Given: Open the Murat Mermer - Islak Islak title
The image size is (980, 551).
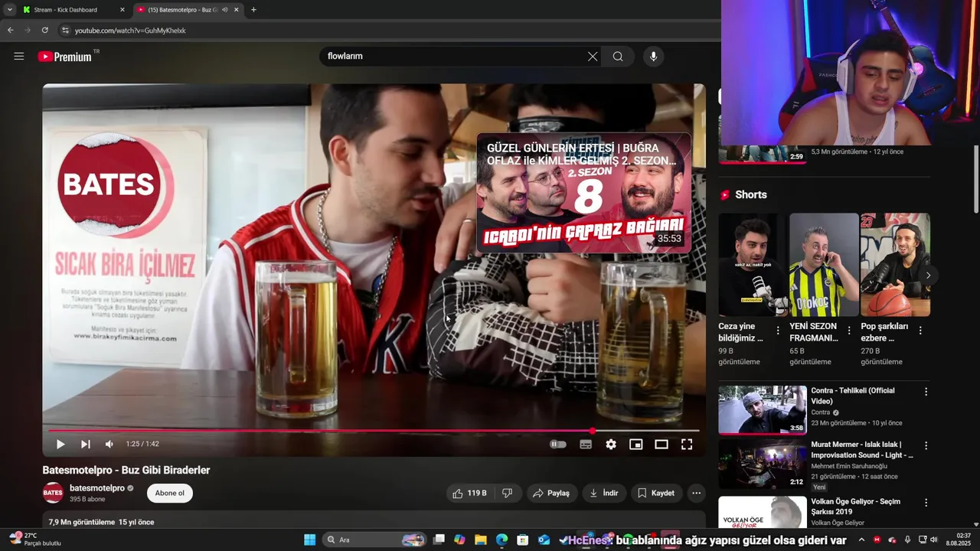Looking at the screenshot, I should point(862,450).
